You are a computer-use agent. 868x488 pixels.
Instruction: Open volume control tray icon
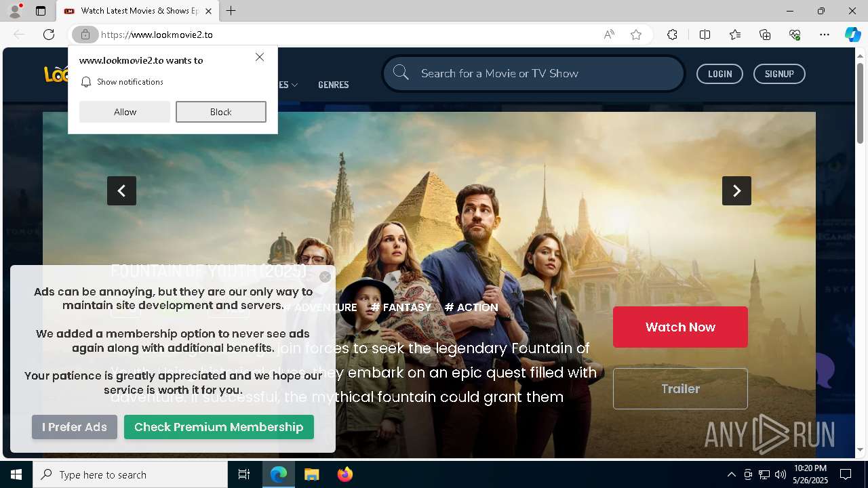781,474
